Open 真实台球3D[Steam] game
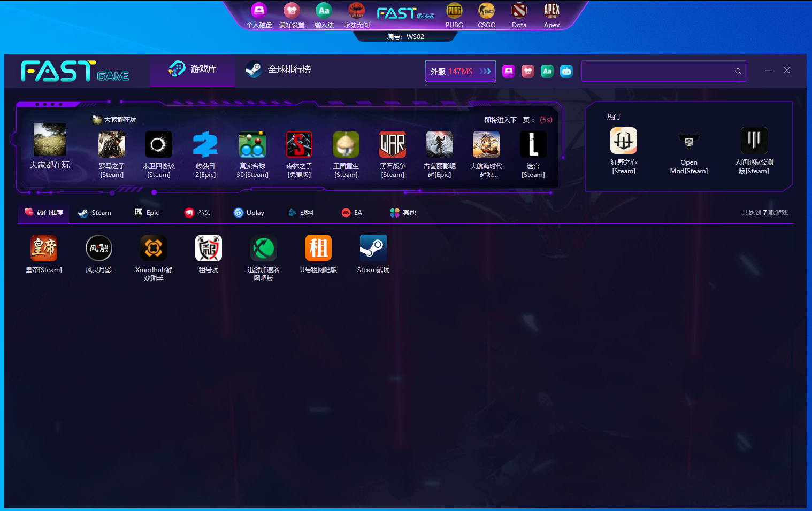The width and height of the screenshot is (812, 511). click(x=252, y=154)
